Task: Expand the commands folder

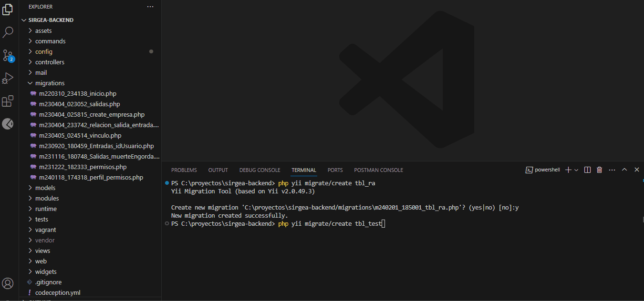Action: [90, 41]
